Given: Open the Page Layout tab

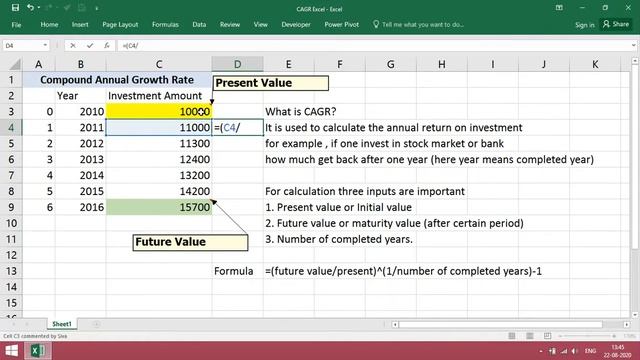Looking at the screenshot, I should point(120,24).
